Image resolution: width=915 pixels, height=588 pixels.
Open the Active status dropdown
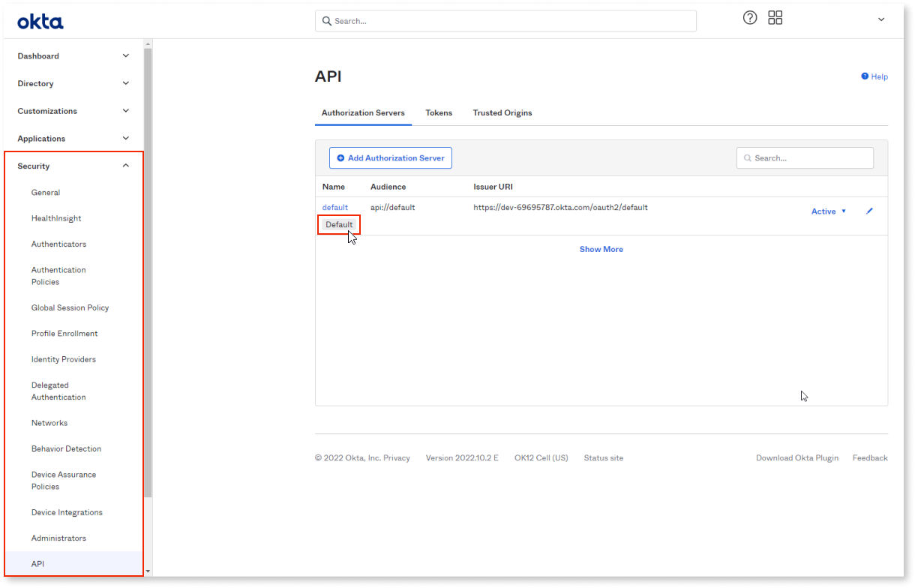pyautogui.click(x=829, y=211)
